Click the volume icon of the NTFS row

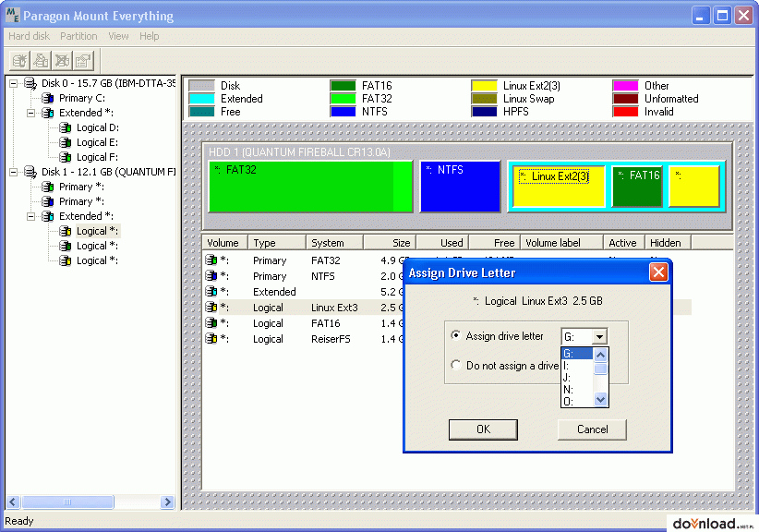pyautogui.click(x=211, y=276)
